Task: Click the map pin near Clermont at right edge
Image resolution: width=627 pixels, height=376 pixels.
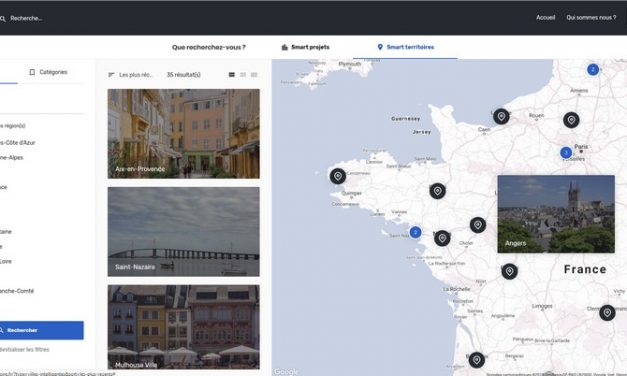Action: [x=607, y=313]
